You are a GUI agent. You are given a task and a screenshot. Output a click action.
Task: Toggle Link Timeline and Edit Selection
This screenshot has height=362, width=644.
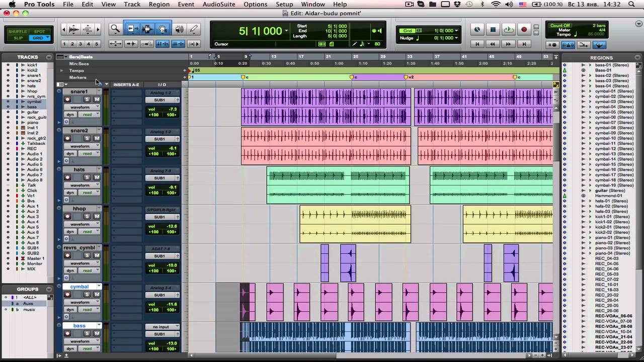click(163, 44)
